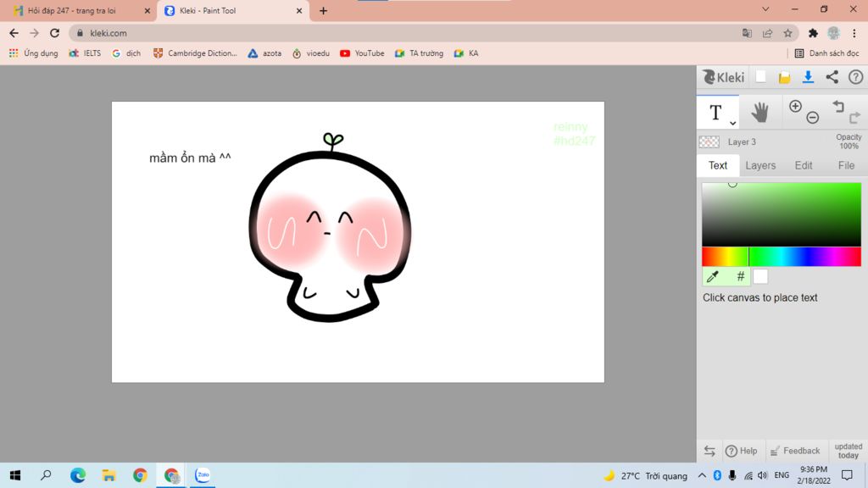Click the Kleki logo
The height and width of the screenshot is (488, 868).
[724, 77]
